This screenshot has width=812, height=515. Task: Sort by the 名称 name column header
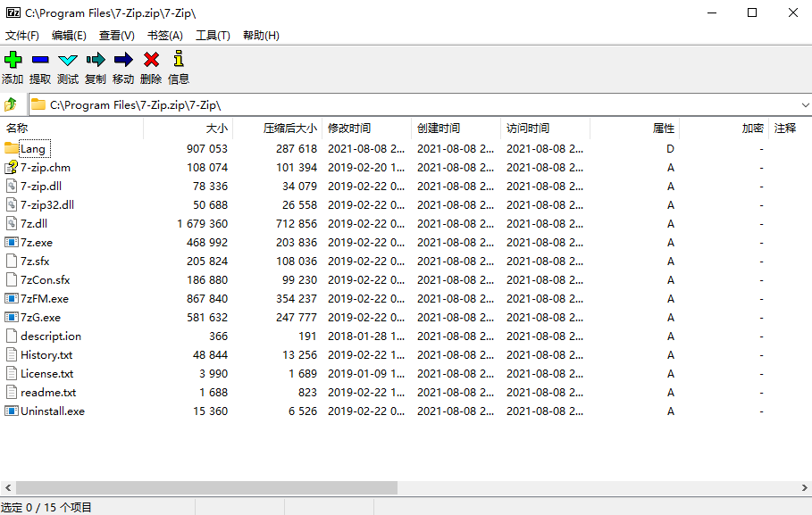coord(71,128)
